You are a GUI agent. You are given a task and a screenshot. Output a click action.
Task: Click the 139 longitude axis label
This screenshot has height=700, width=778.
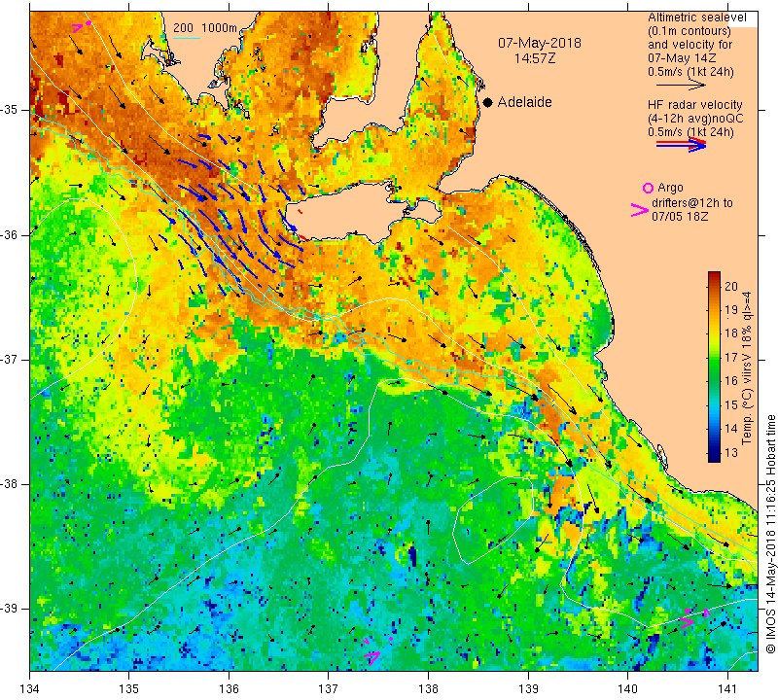[x=528, y=689]
